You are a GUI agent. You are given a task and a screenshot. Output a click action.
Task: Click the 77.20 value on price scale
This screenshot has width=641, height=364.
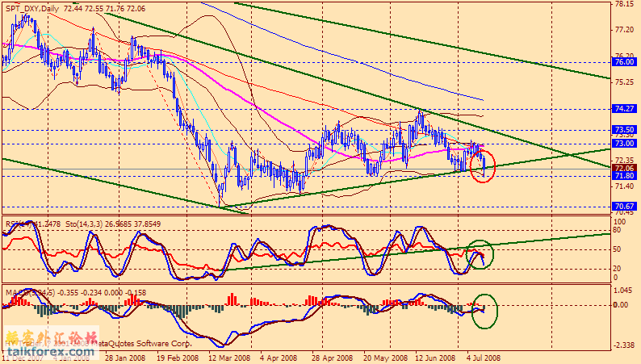click(624, 30)
